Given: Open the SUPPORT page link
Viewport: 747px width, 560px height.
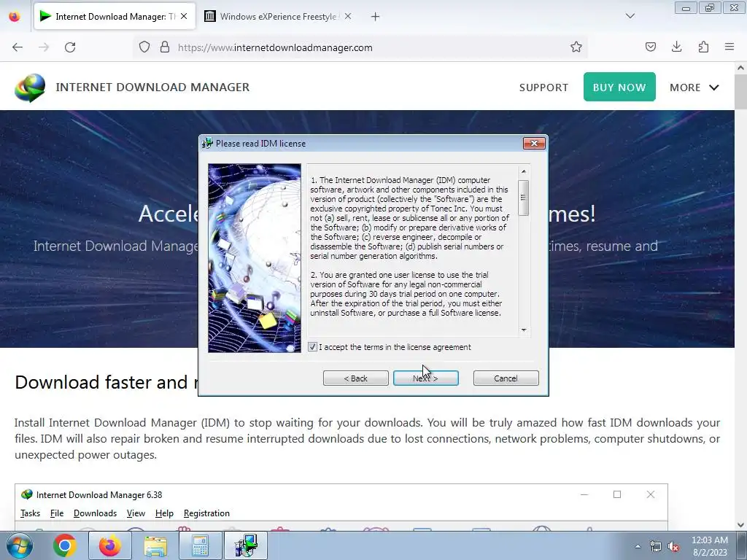Looking at the screenshot, I should coord(543,87).
